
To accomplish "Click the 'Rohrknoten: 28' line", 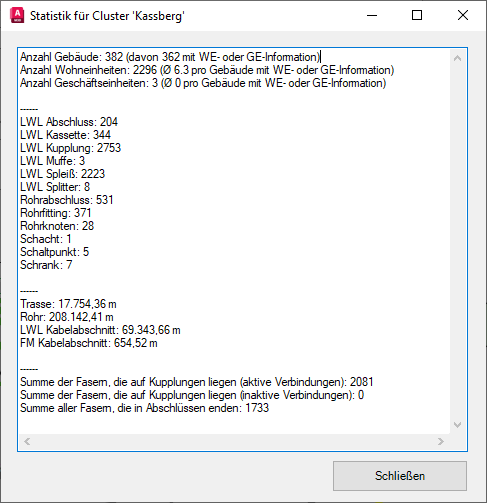I will [57, 226].
